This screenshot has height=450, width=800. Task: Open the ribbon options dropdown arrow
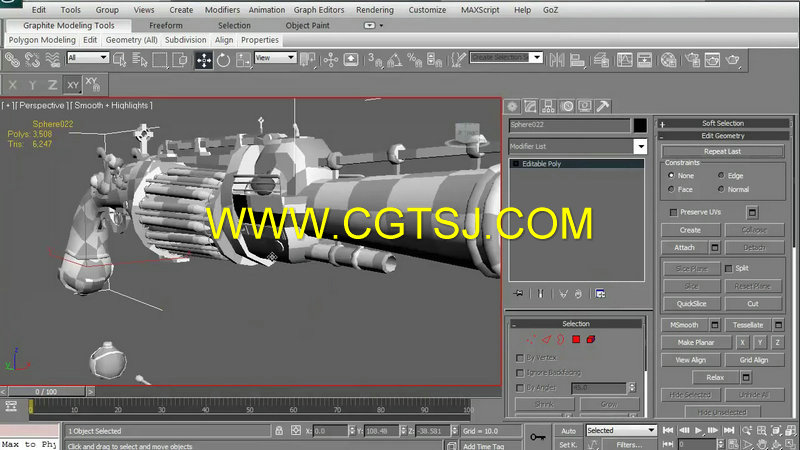381,26
